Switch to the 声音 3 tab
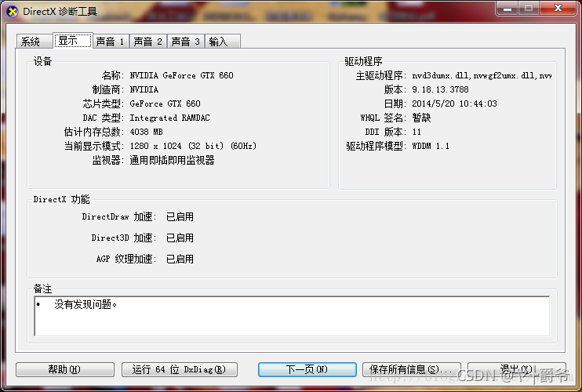The width and height of the screenshot is (582, 392). [x=185, y=42]
